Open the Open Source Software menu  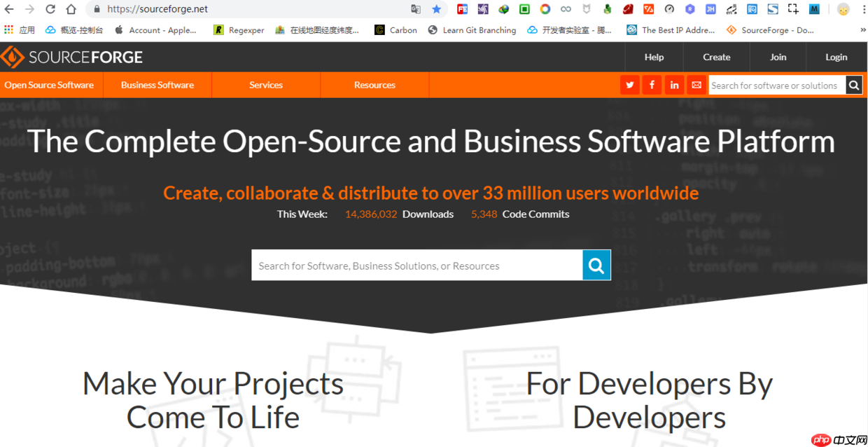coord(49,85)
